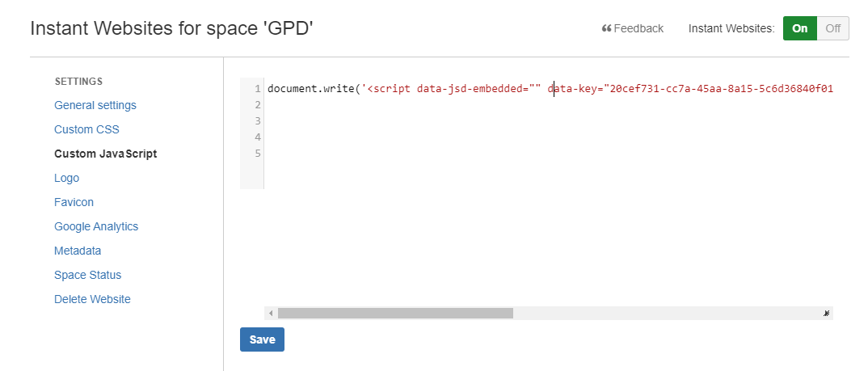Click Delete Website link
This screenshot has height=371, width=868.
point(92,300)
